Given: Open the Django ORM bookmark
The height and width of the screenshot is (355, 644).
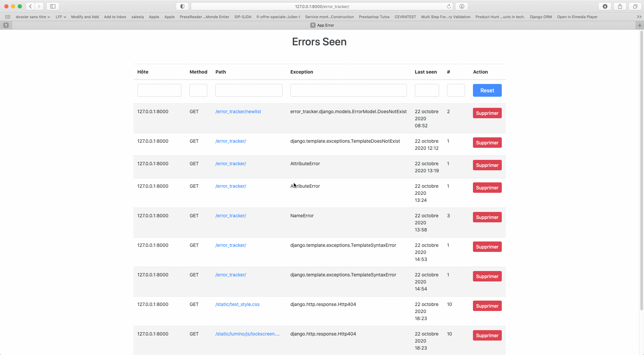Looking at the screenshot, I should click(541, 17).
